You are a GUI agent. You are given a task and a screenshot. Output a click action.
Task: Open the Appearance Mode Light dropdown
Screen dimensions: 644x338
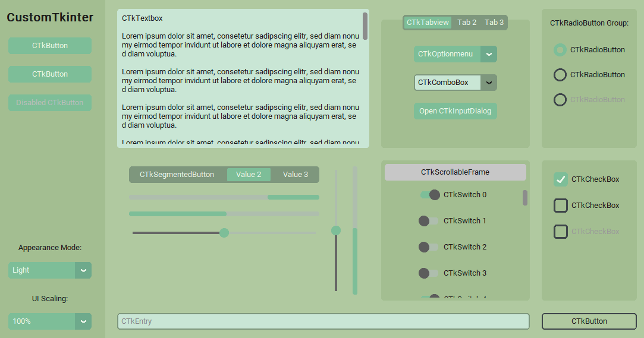tap(50, 270)
